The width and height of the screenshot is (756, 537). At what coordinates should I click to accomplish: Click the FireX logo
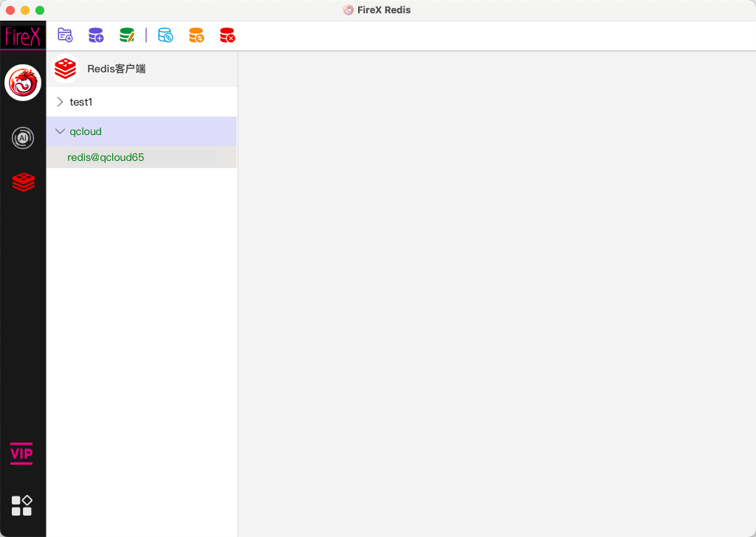(x=23, y=36)
